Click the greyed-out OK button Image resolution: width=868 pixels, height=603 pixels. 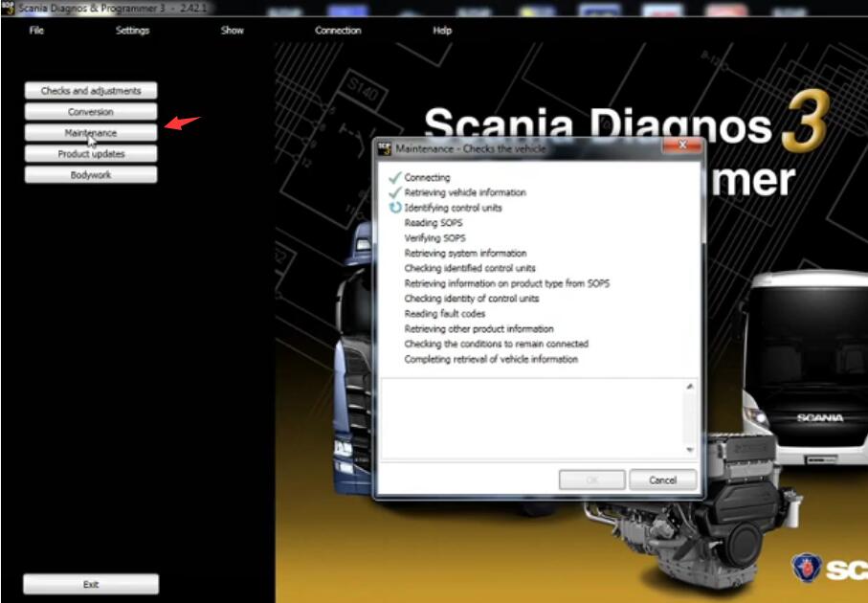(x=591, y=480)
